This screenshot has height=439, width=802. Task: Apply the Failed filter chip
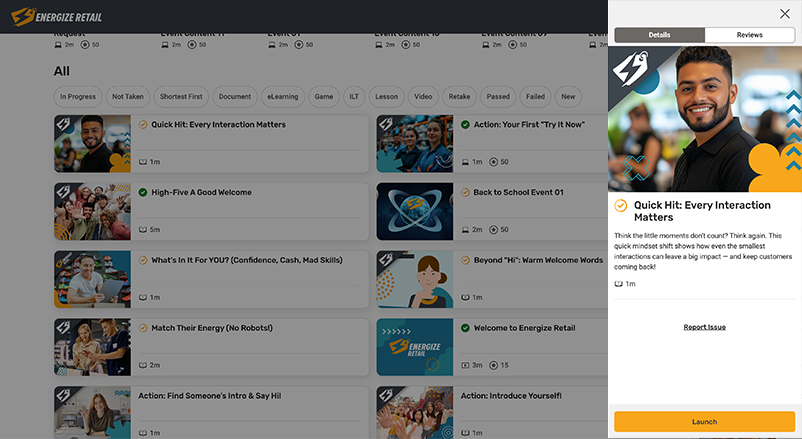[536, 97]
